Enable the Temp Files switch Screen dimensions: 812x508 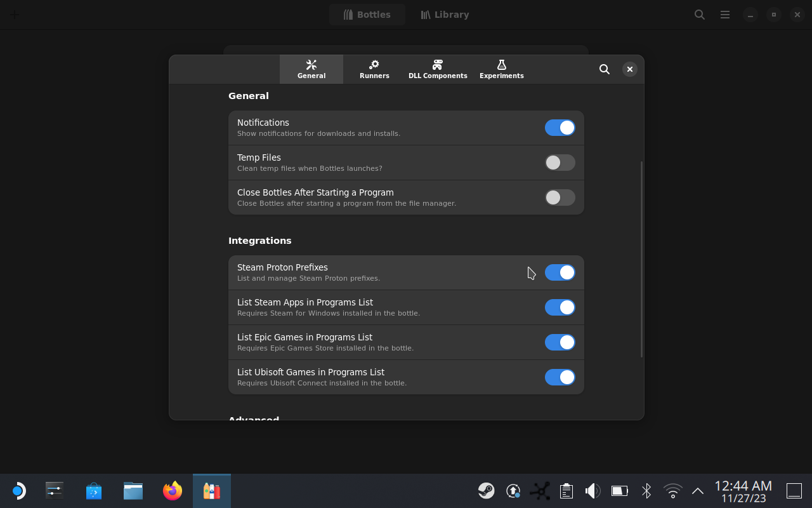(x=560, y=163)
